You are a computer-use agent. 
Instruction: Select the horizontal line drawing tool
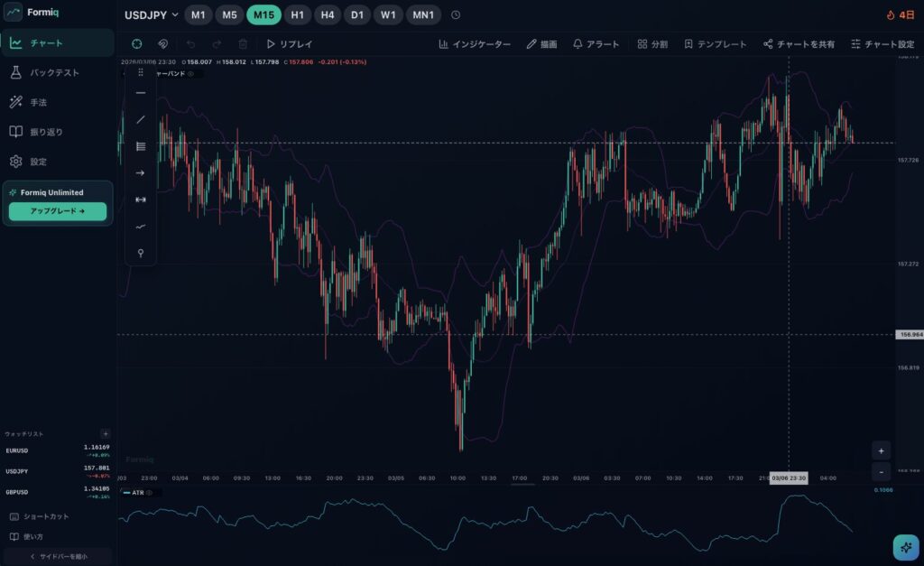point(140,93)
